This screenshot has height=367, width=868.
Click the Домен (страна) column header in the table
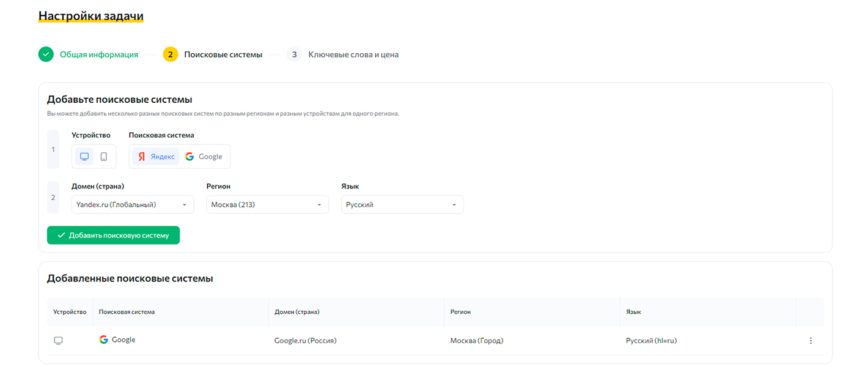[297, 312]
